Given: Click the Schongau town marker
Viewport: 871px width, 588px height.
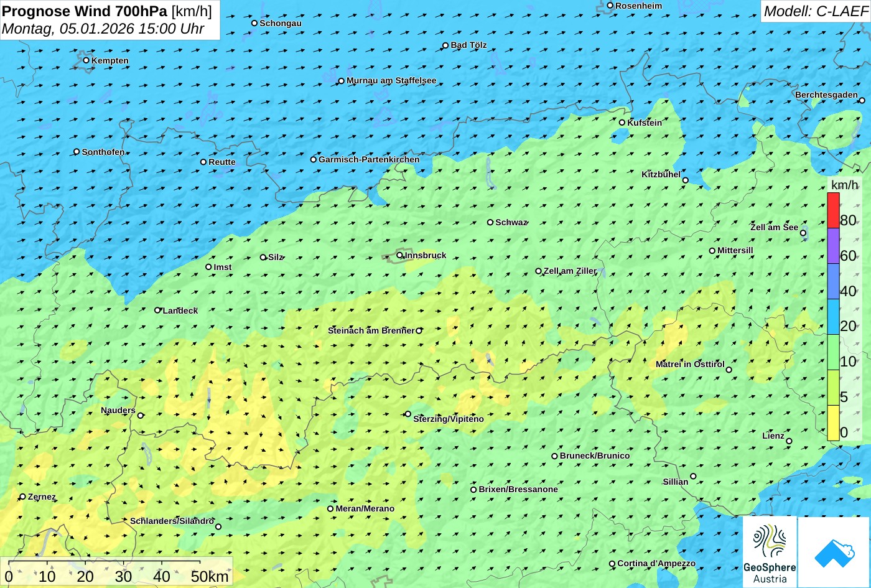Looking at the screenshot, I should click(x=254, y=23).
